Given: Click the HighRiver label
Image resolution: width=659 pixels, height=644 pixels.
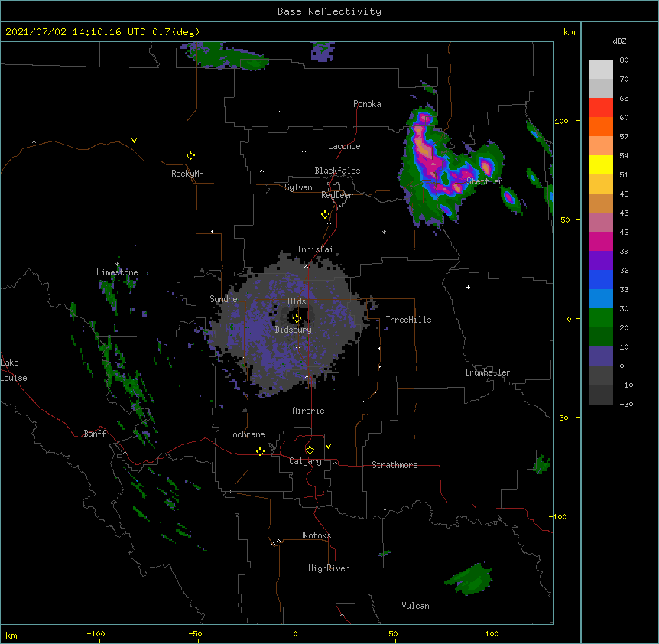Looking at the screenshot, I should point(329,568).
